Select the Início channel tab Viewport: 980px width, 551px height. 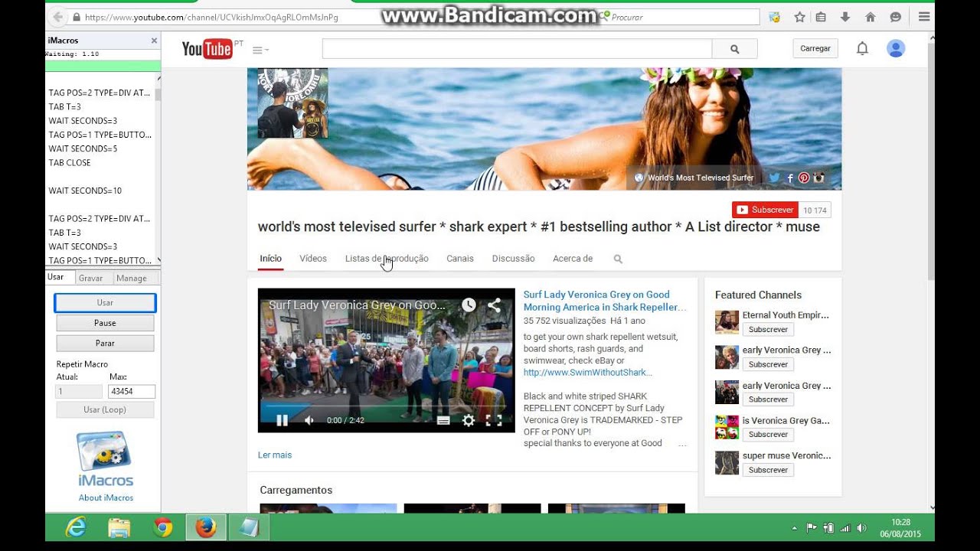coord(270,259)
